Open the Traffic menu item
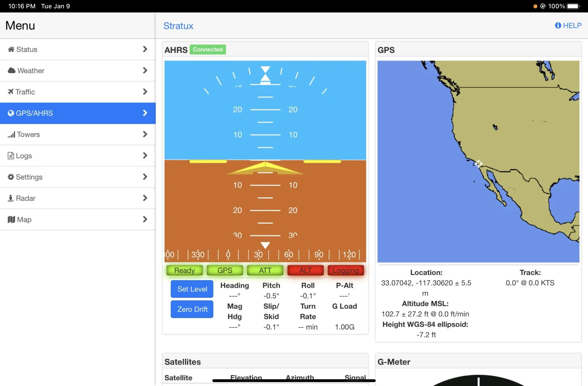 click(78, 92)
